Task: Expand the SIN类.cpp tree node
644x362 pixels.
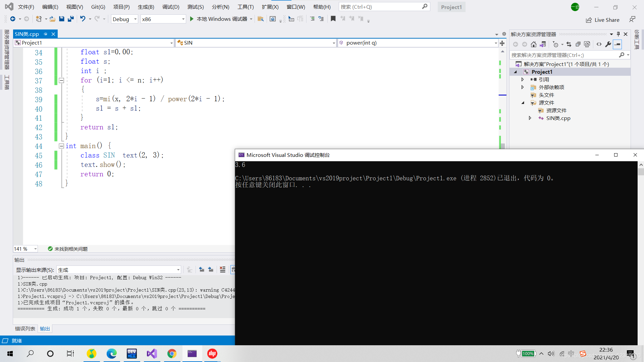Action: click(x=530, y=118)
